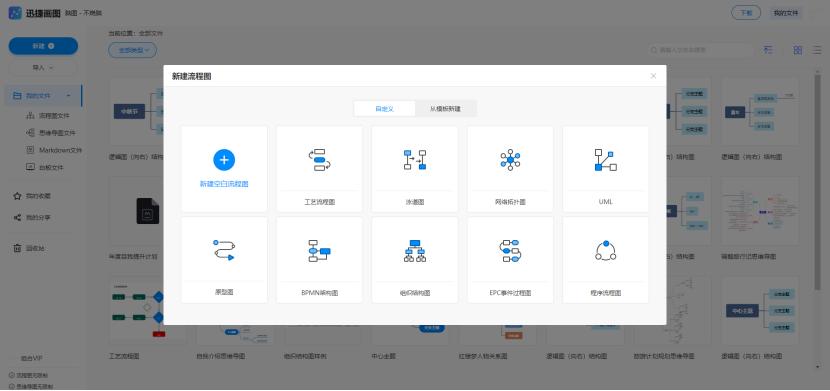Choose the 工艺流程图 card in the dialog
830x391 pixels.
click(x=319, y=169)
